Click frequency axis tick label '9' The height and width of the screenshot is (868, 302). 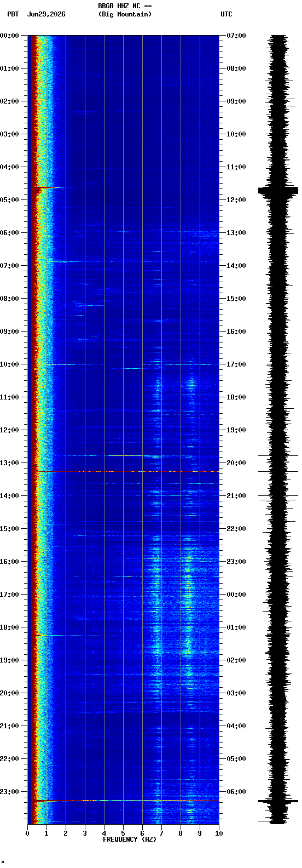coord(200,833)
